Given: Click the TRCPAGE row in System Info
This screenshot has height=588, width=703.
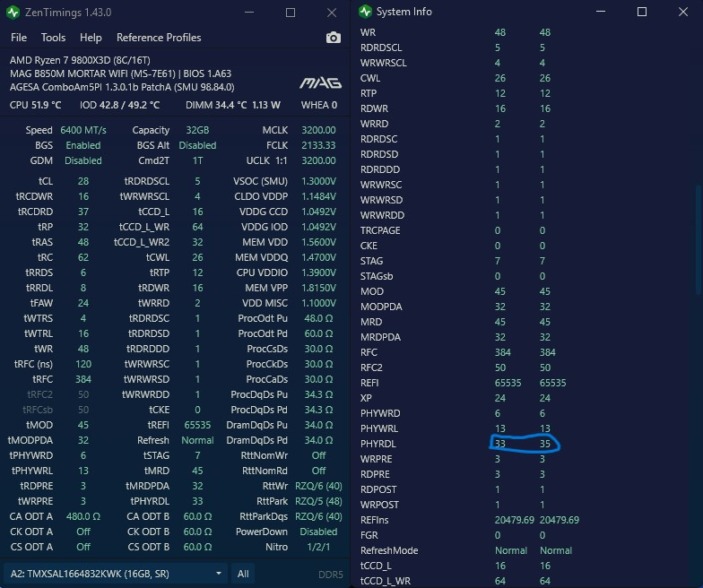Looking at the screenshot, I should tap(453, 230).
